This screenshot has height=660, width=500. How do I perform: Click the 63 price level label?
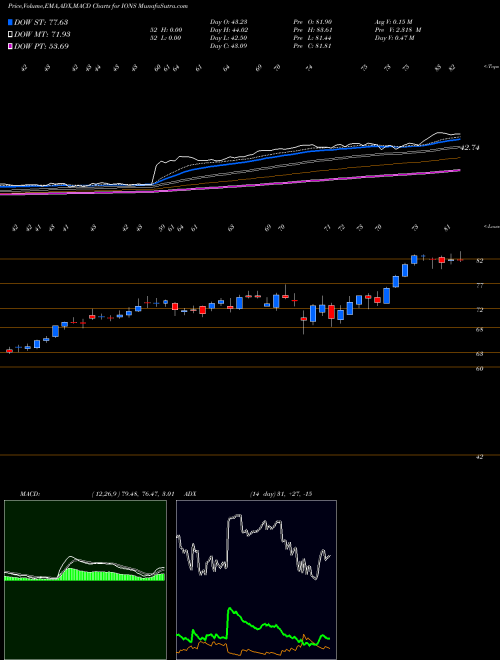pos(479,354)
